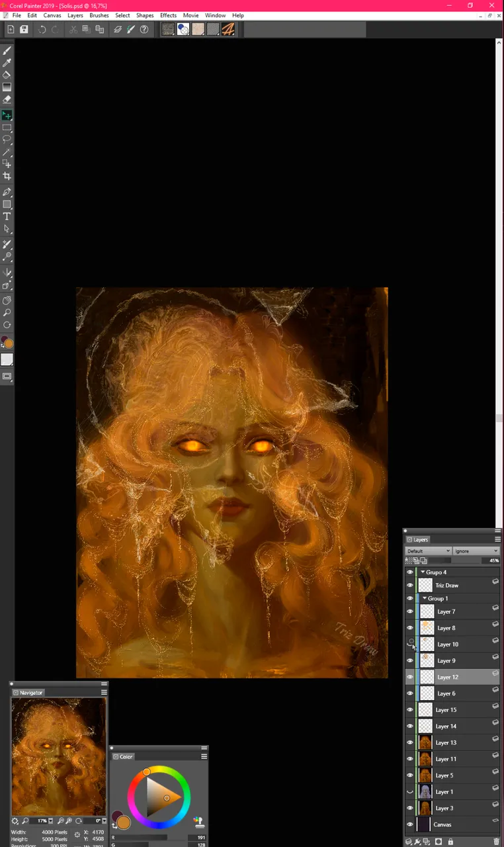Click create layer mask icon
The width and height of the screenshot is (504, 847).
tap(438, 842)
